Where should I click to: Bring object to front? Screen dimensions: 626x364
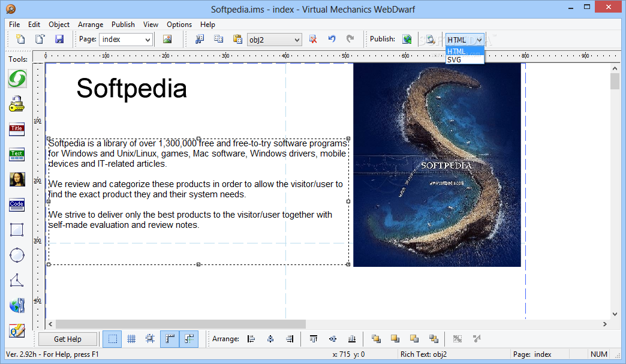376,339
